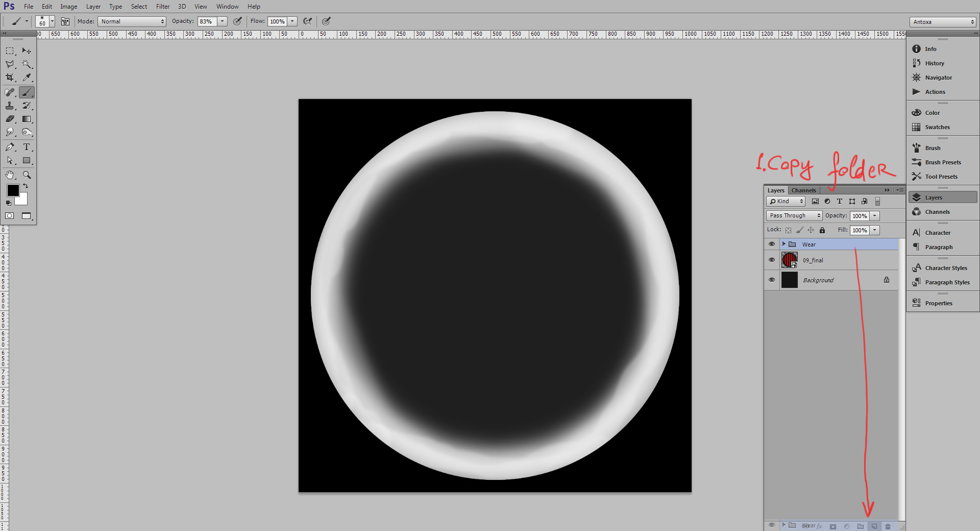Filter layers by smart objects
Screen dimensions: 980x531
point(864,201)
